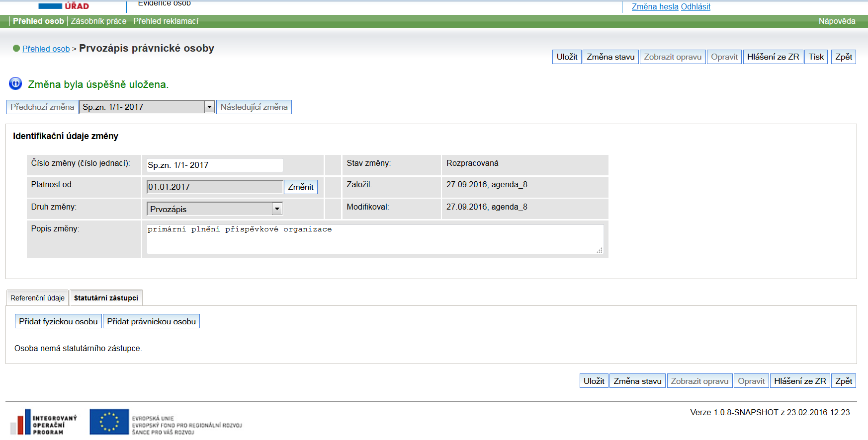The image size is (868, 440).
Task: Focus the Číslo změny input field
Action: click(215, 165)
